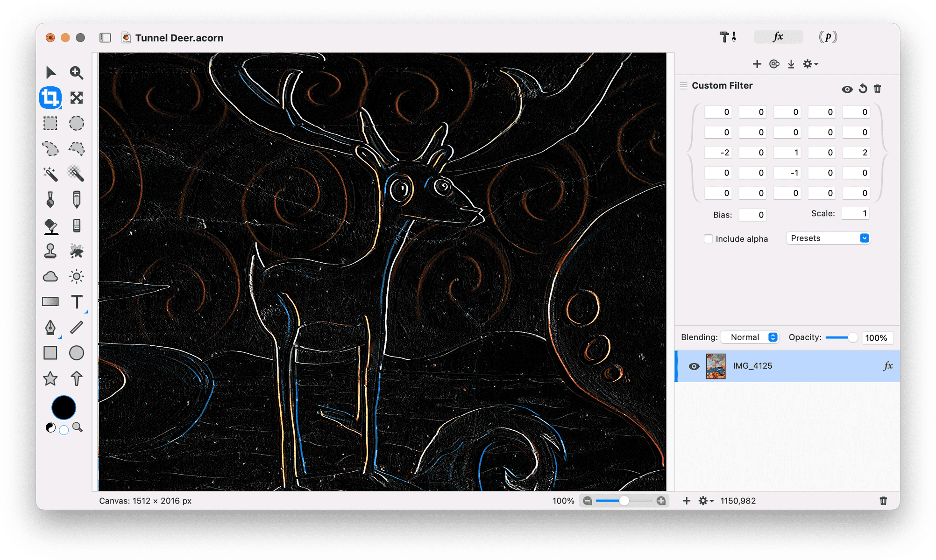
Task: Pick the cloud-shaped Blur tool
Action: (x=50, y=277)
